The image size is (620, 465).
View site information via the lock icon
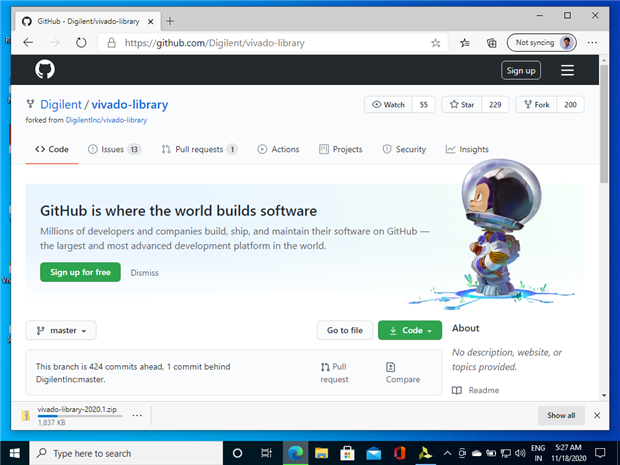[112, 43]
